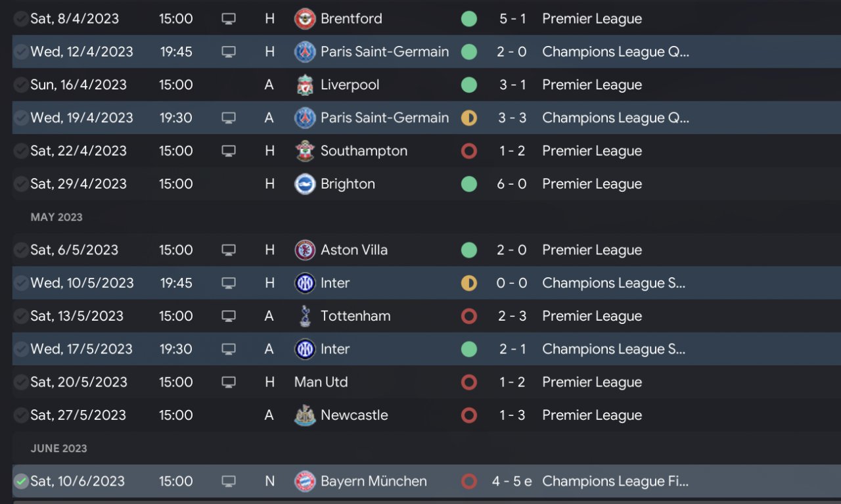The height and width of the screenshot is (504, 841).
Task: Open the Man Utd team link
Action: coord(321,382)
